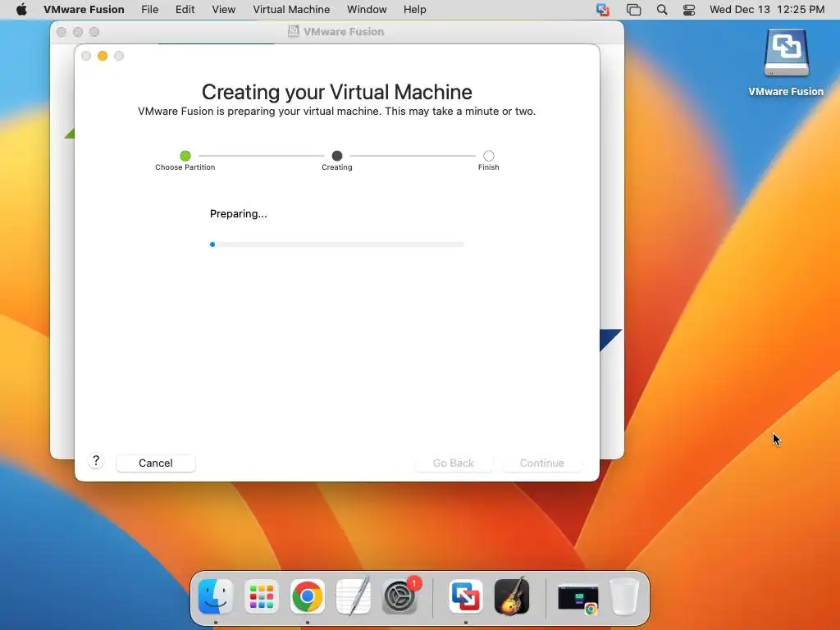Open Spotlight search in menu bar
Screen dimensions: 840x630
point(662,10)
